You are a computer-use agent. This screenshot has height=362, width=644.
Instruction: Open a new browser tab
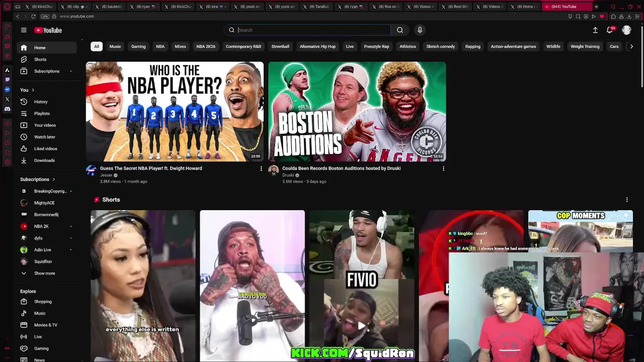click(596, 7)
